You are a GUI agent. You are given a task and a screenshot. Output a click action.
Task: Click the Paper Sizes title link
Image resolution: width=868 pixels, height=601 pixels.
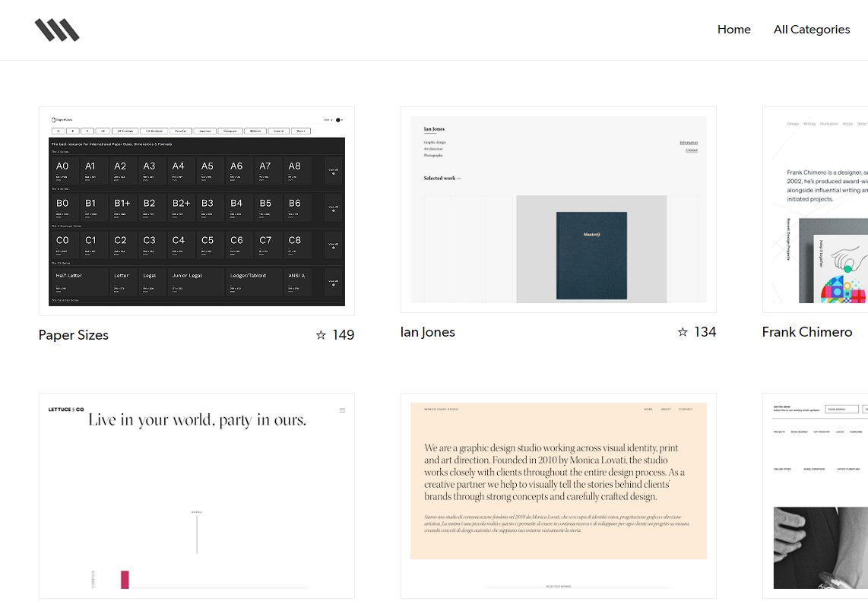pos(74,335)
